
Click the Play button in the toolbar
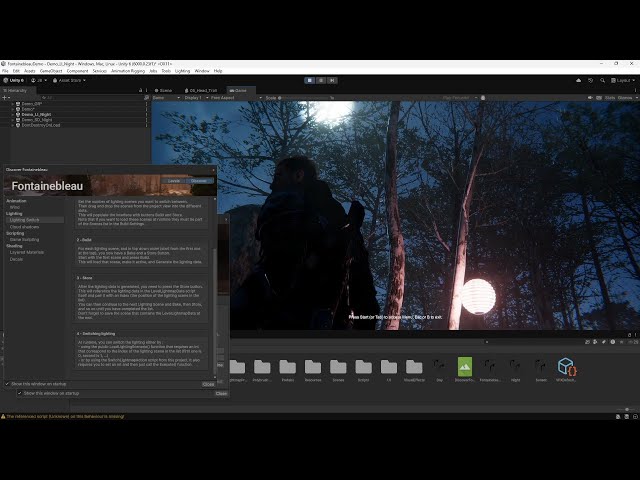click(x=310, y=80)
